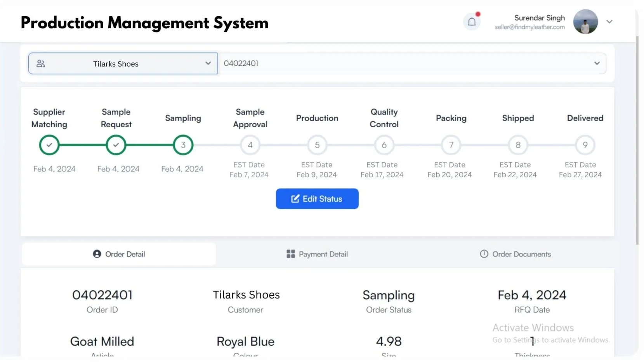Open the Tilarks Shoes customer dropdown

pyautogui.click(x=123, y=64)
